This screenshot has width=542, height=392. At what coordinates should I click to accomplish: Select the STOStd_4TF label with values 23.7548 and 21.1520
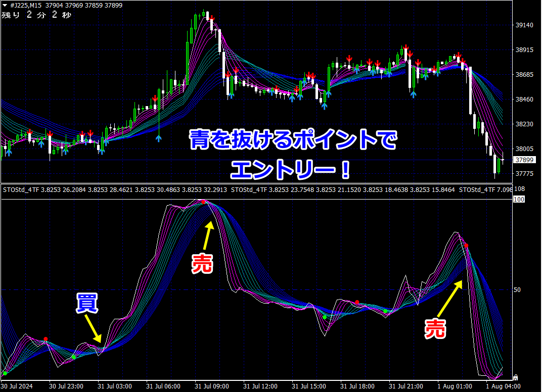click(342, 189)
